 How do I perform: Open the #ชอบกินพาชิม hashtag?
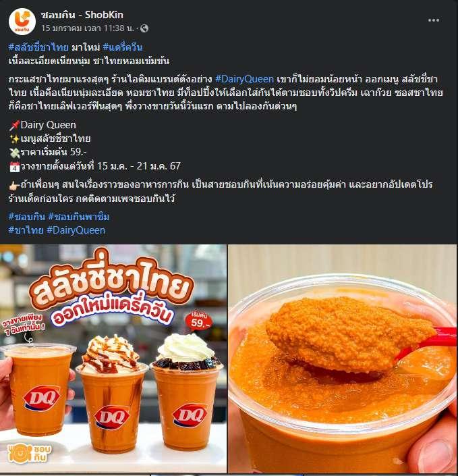tap(78, 217)
